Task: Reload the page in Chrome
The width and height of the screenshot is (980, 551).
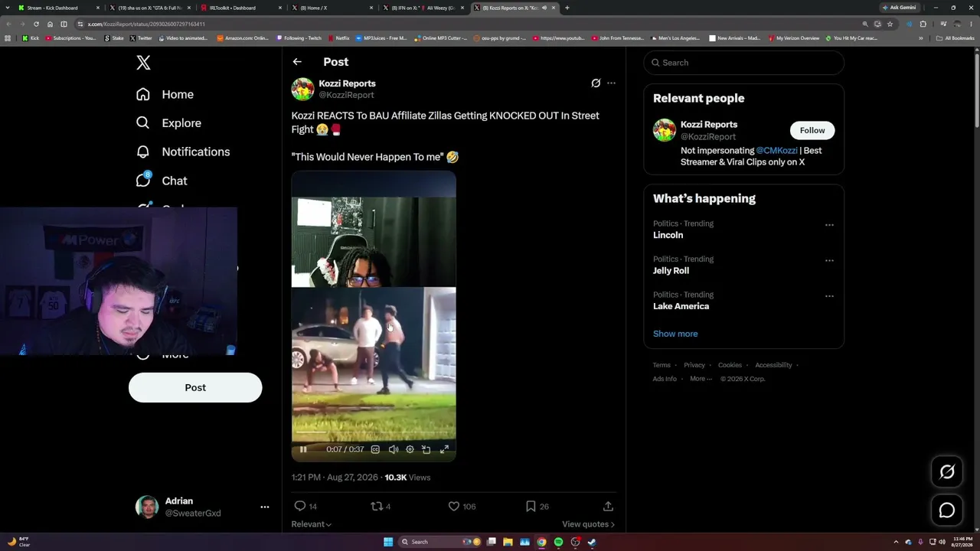Action: tap(36, 24)
